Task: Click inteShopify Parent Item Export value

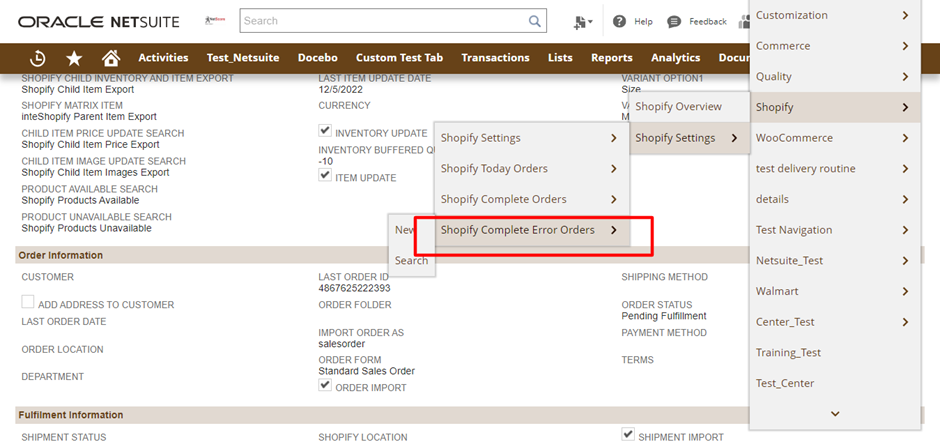Action: [89, 117]
